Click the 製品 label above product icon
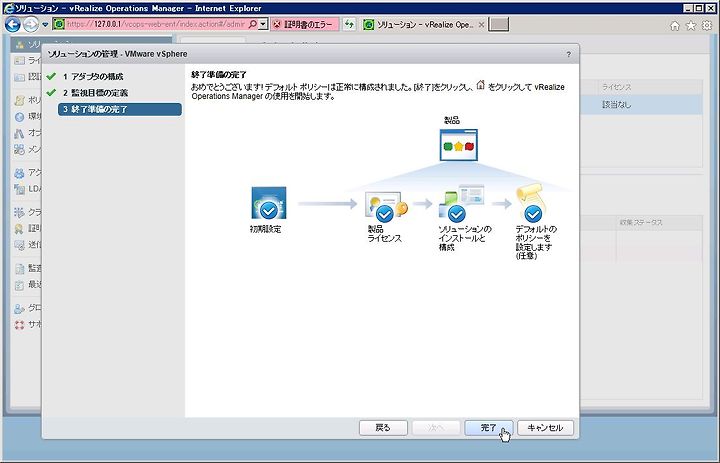Viewport: 720px width, 463px height. coord(452,120)
